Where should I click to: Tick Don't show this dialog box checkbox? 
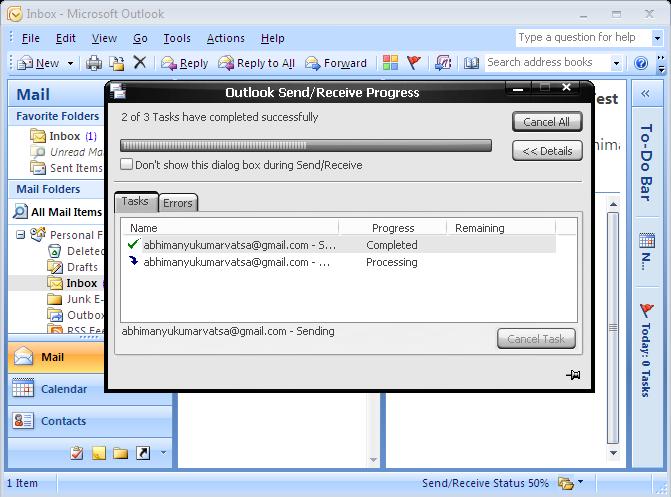[126, 164]
